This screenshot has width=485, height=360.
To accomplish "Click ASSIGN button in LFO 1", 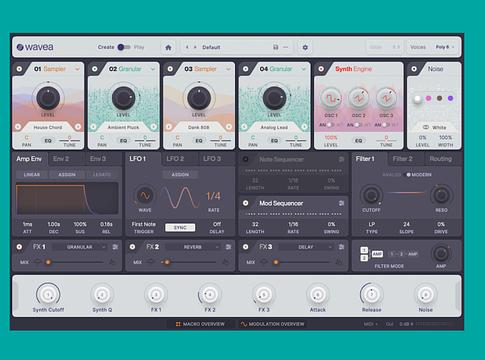I will tap(180, 174).
